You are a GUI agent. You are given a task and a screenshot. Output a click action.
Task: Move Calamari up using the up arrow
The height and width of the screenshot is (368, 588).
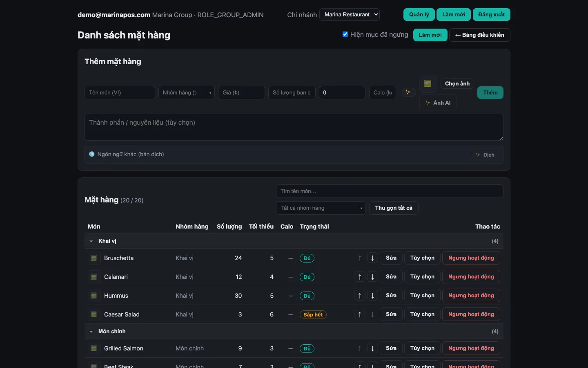(360, 277)
